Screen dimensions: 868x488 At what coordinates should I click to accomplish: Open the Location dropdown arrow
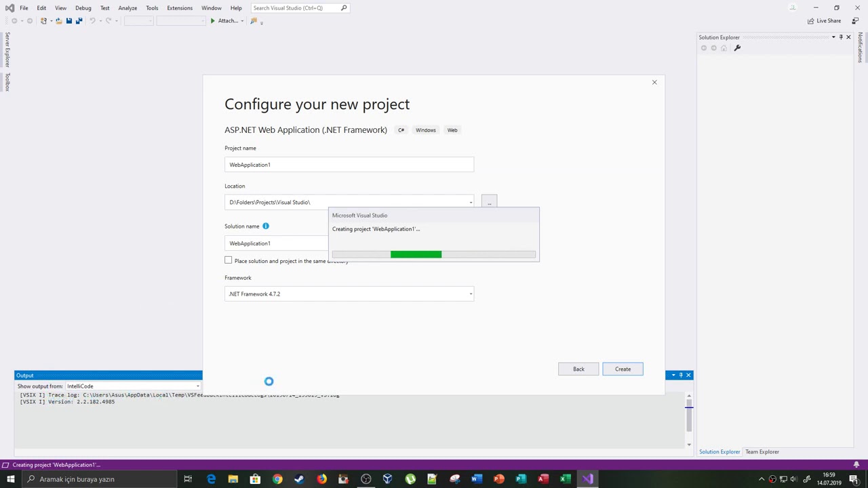click(x=471, y=203)
